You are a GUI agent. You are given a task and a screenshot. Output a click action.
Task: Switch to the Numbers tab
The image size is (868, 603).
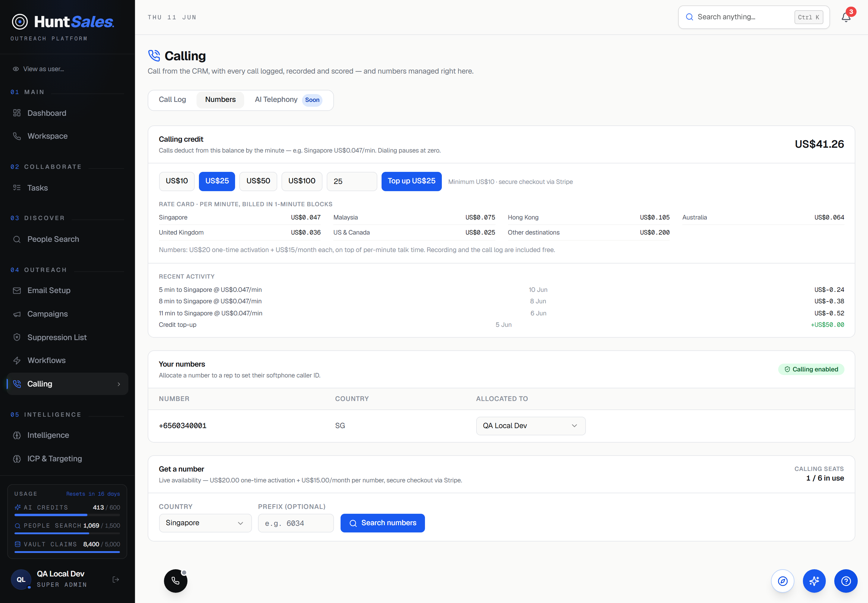220,100
